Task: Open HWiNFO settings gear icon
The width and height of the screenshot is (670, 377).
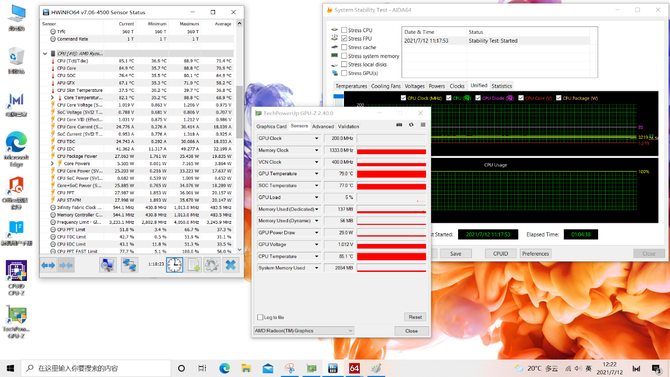Action: coord(212,265)
